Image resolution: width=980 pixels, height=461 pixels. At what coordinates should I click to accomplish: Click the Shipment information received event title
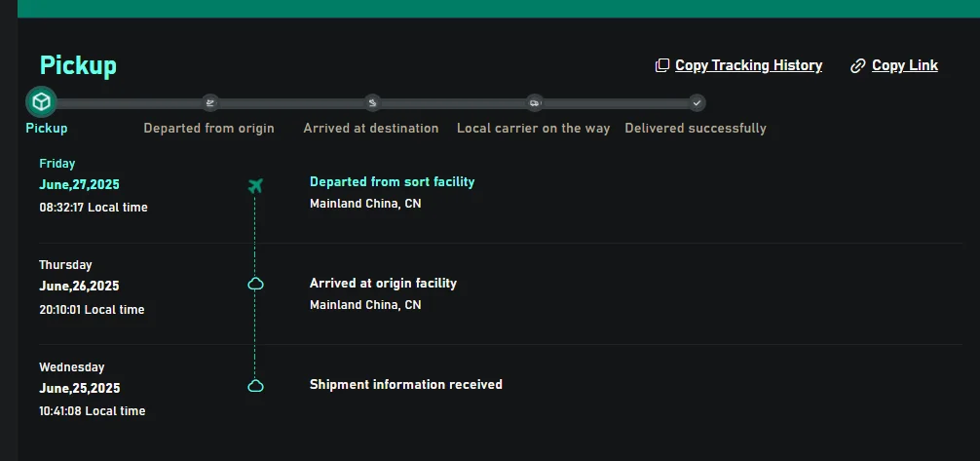[x=406, y=384]
